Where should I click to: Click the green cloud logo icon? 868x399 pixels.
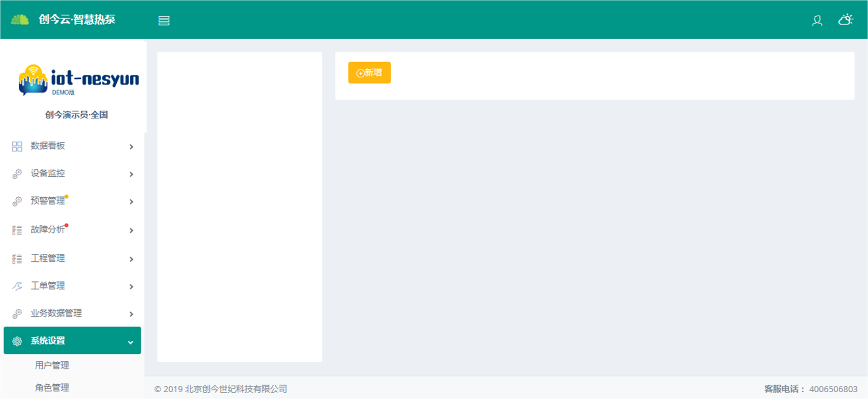(20, 19)
